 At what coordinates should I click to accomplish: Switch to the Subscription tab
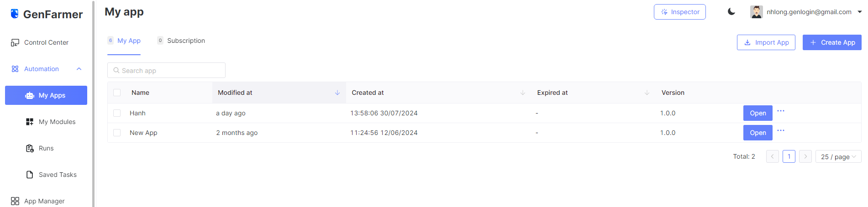coord(186,41)
